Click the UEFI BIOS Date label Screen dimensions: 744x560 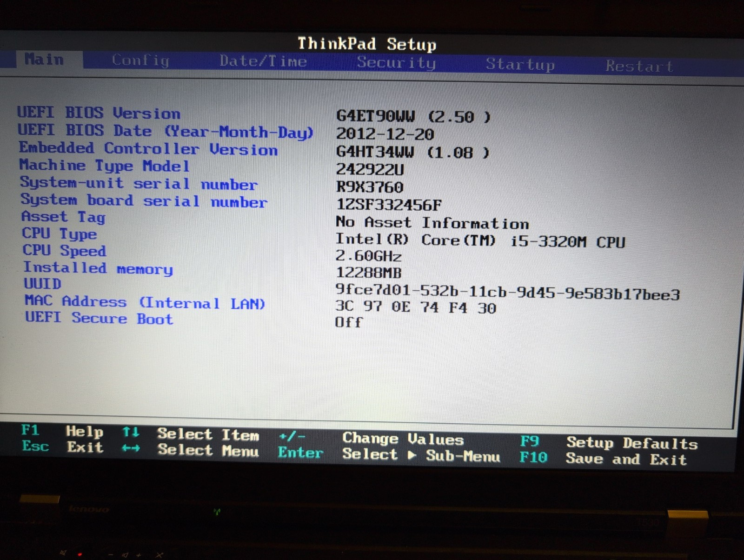point(166,131)
